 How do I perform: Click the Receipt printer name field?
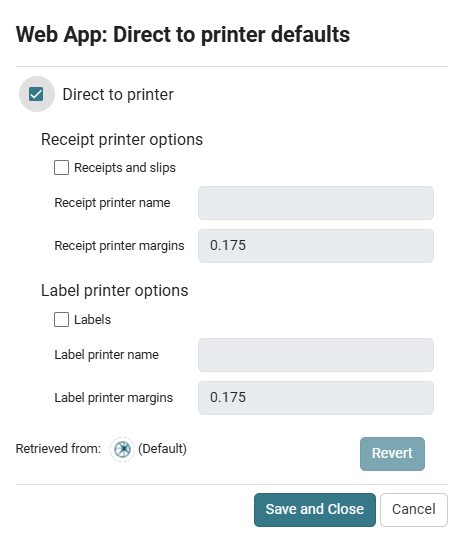[x=316, y=203]
